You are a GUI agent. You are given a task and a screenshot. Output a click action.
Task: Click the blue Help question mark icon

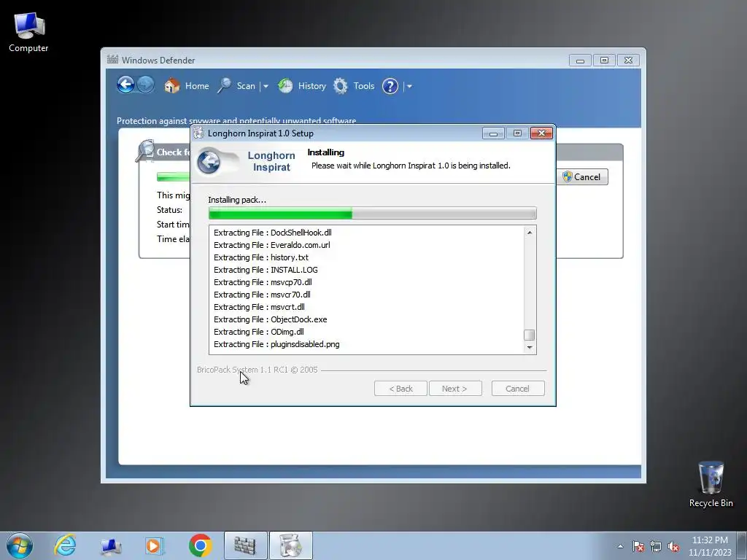390,86
